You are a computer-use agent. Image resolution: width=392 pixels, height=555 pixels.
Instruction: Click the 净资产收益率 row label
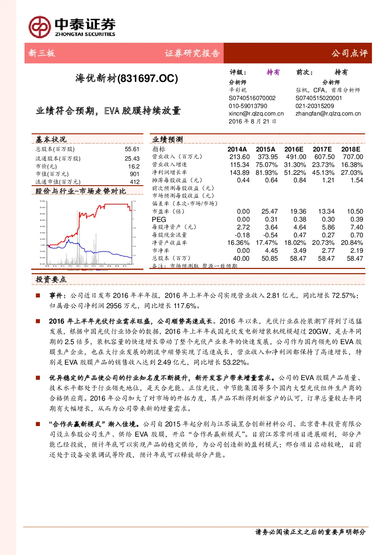click(170, 243)
